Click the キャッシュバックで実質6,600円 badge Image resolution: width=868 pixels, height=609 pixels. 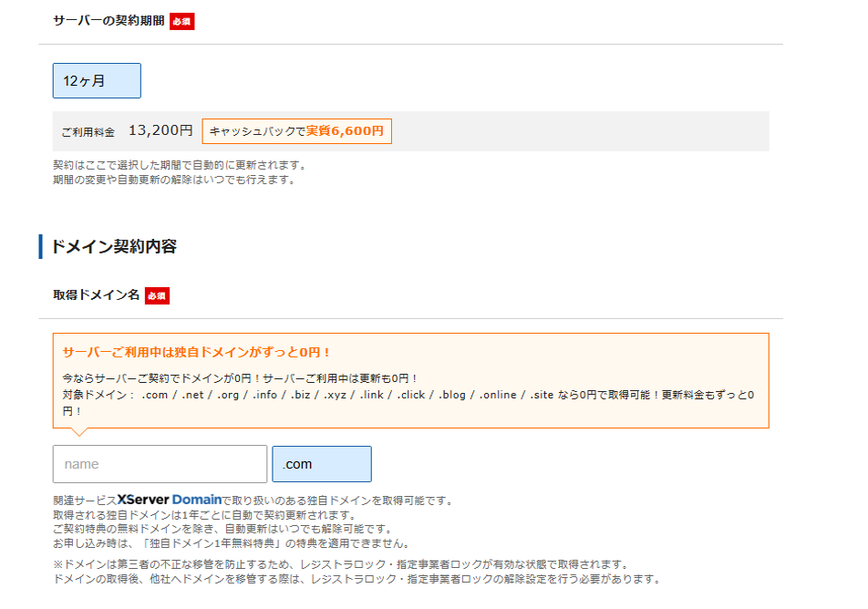tap(296, 131)
